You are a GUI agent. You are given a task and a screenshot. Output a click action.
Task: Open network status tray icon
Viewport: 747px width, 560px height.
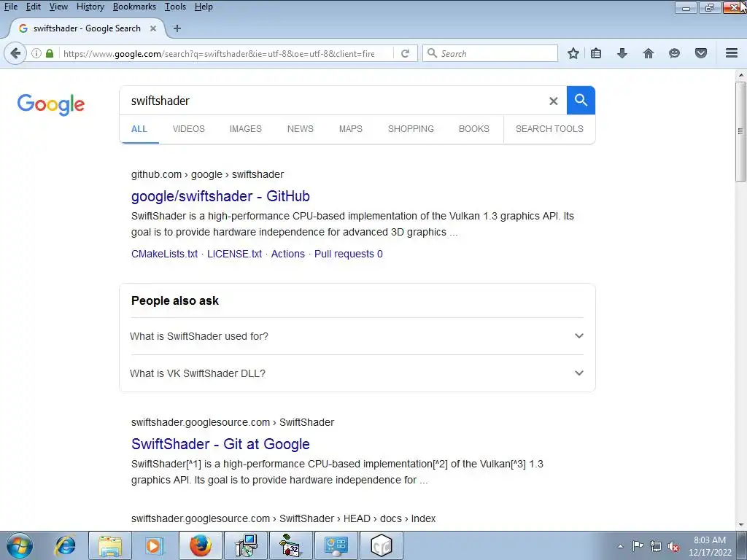[x=656, y=546]
